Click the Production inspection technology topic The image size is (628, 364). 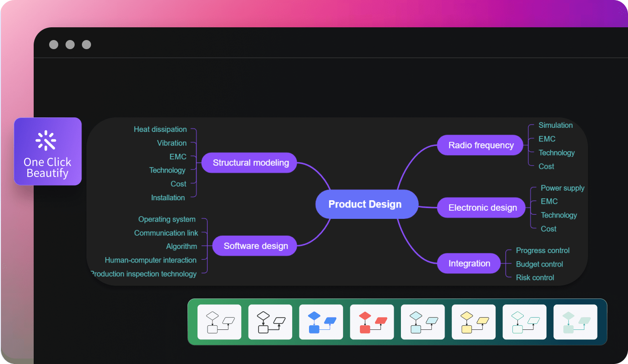coord(144,274)
